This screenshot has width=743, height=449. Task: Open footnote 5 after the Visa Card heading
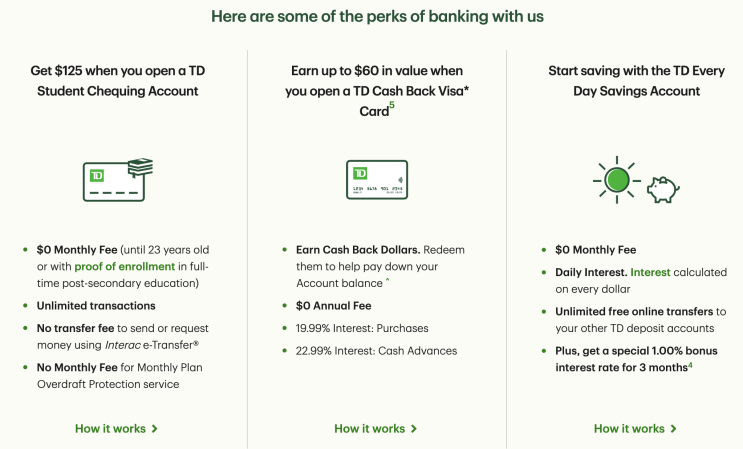pos(392,105)
